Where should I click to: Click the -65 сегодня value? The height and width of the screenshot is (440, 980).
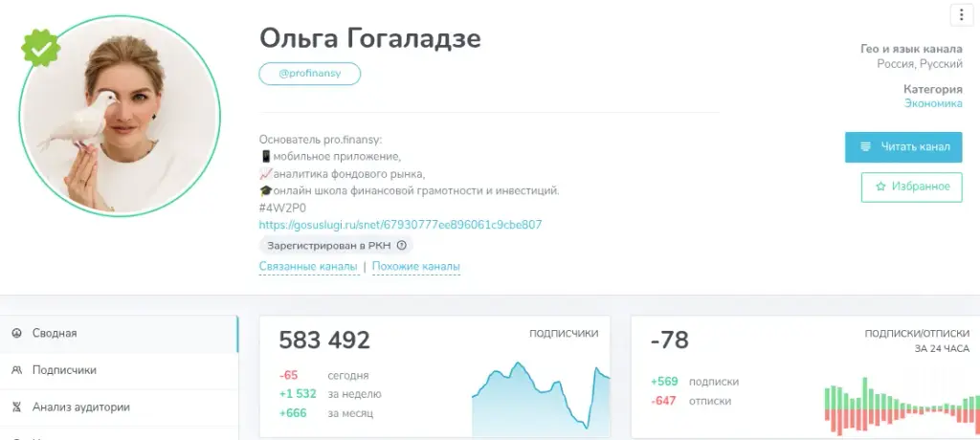288,376
